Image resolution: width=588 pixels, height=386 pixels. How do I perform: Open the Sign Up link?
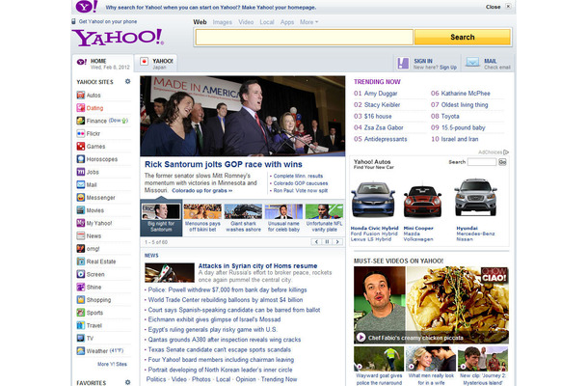point(448,68)
